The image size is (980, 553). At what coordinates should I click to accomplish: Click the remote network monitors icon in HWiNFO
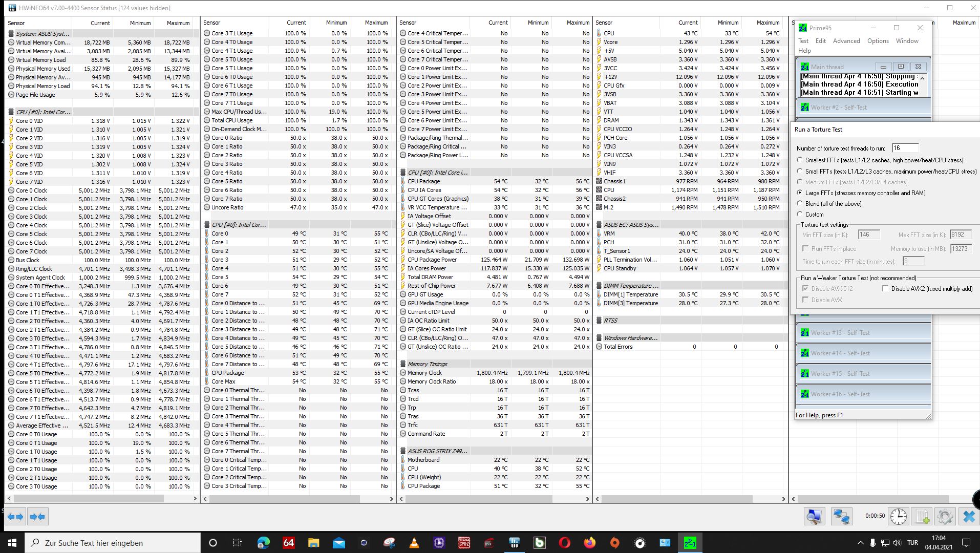841,516
